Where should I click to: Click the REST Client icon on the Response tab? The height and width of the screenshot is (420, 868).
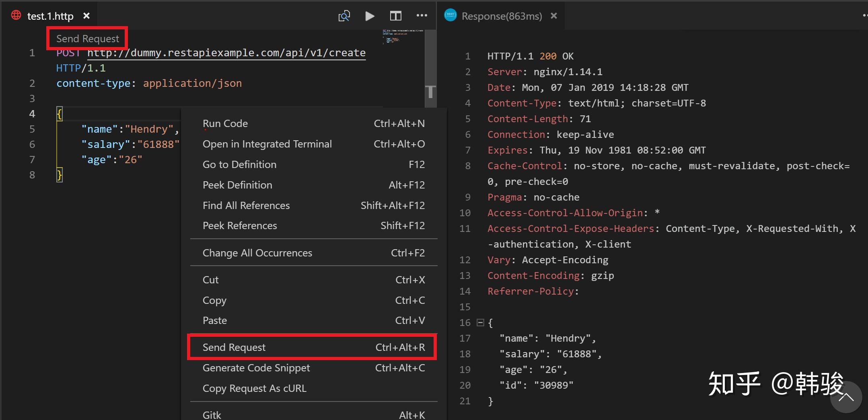pyautogui.click(x=450, y=15)
